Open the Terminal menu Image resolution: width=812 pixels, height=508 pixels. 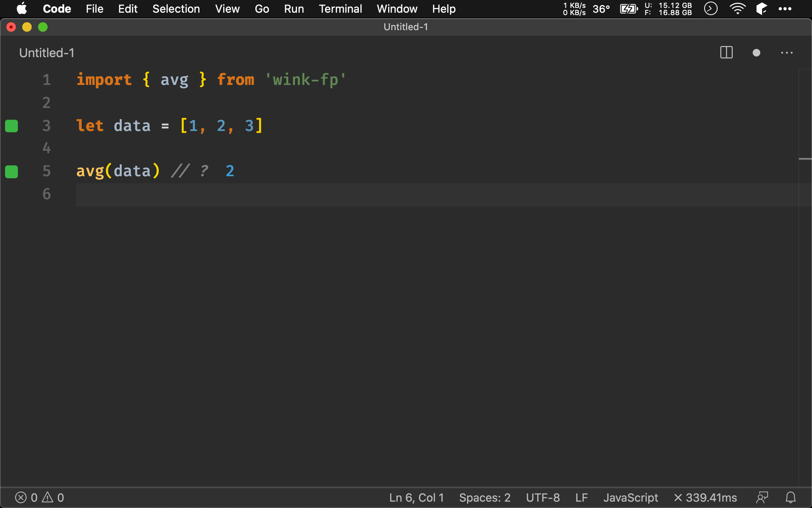[340, 9]
